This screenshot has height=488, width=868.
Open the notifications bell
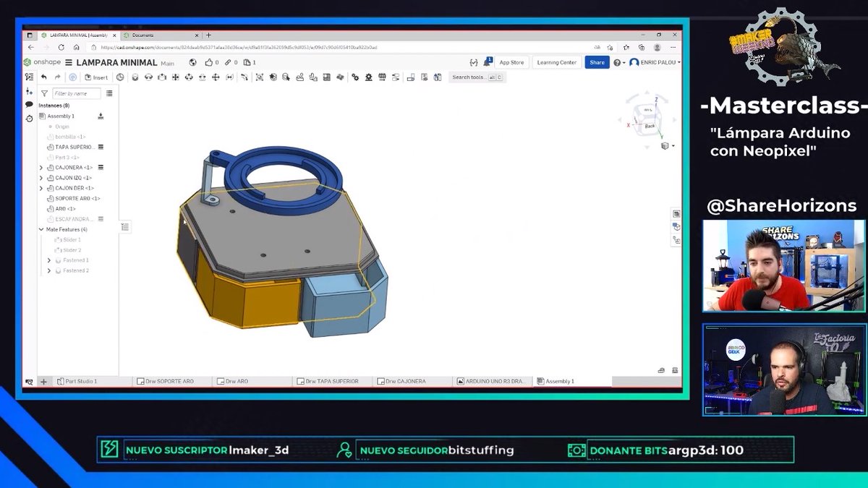488,62
